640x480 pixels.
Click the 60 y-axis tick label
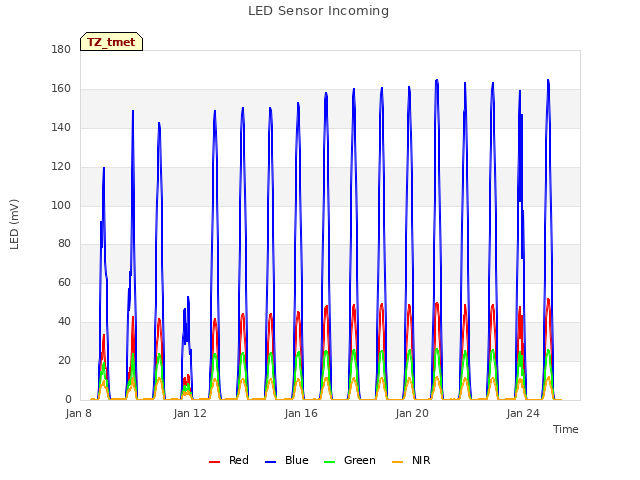64,282
